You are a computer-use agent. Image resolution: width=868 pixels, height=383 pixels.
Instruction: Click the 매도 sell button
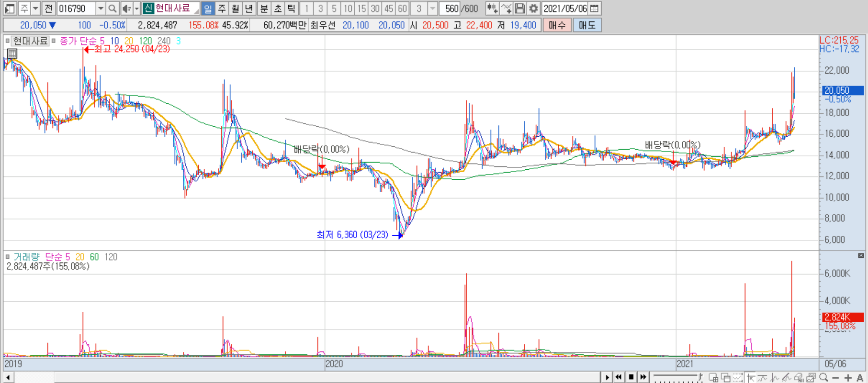[x=587, y=25]
